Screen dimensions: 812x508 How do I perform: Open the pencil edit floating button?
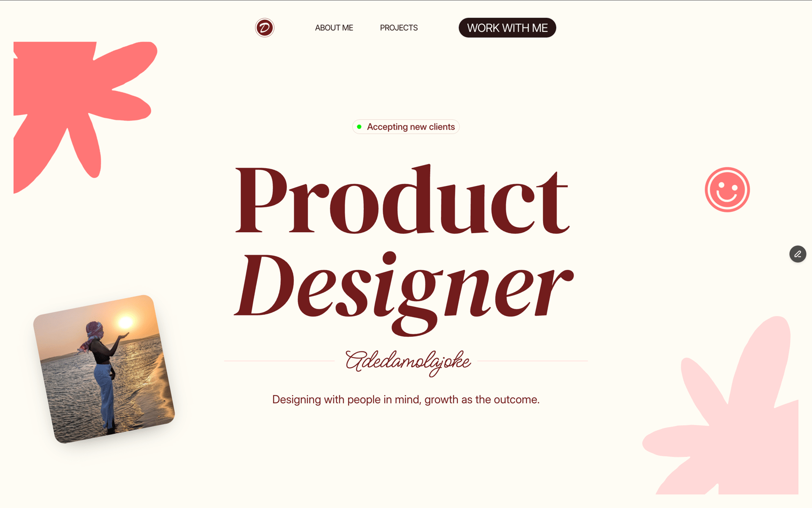798,254
